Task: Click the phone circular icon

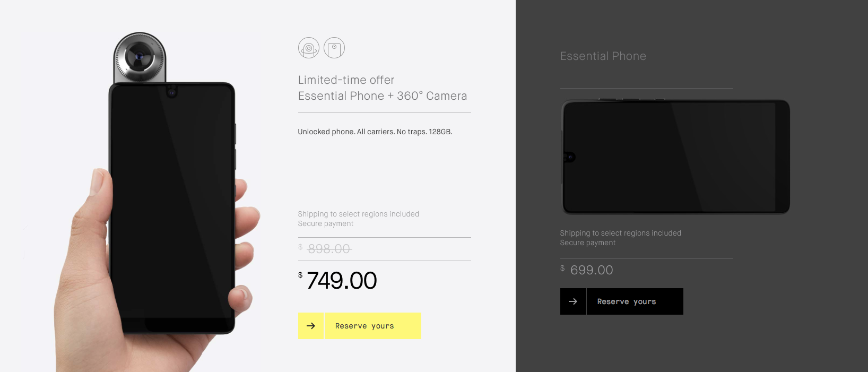Action: 334,48
